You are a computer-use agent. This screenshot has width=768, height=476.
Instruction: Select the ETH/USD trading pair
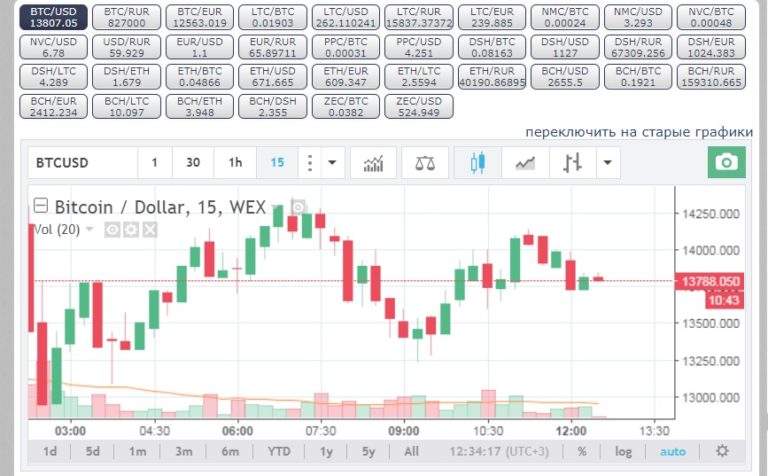[273, 77]
